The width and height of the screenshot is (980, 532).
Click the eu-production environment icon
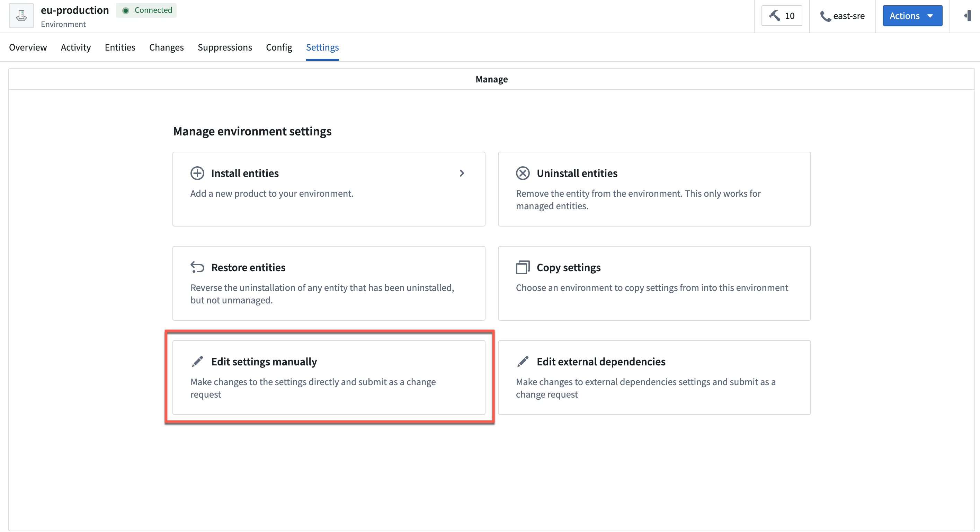click(21, 16)
